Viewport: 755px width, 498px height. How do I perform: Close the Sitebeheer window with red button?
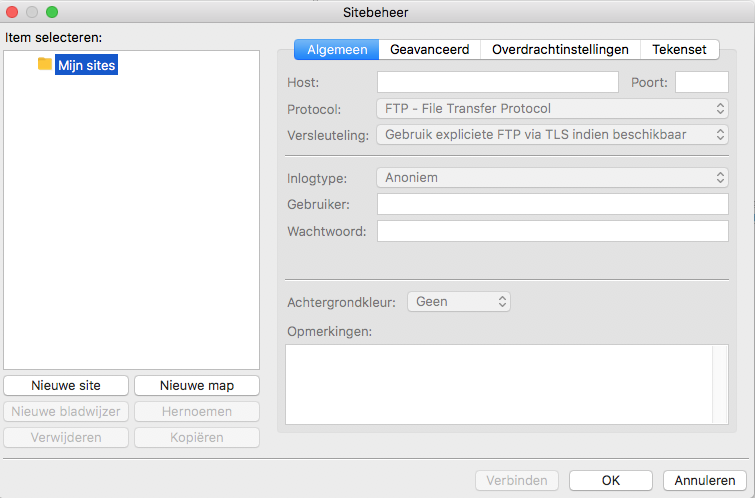pyautogui.click(x=12, y=12)
